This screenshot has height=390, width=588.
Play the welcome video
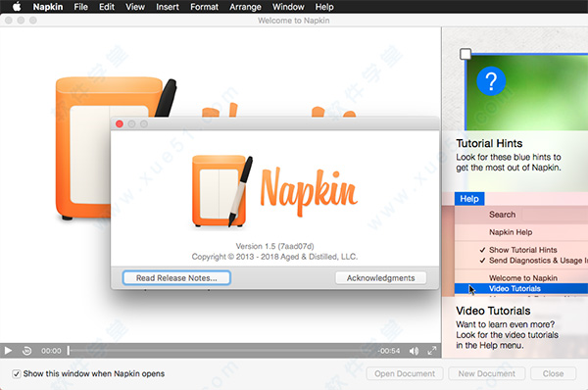(x=8, y=351)
